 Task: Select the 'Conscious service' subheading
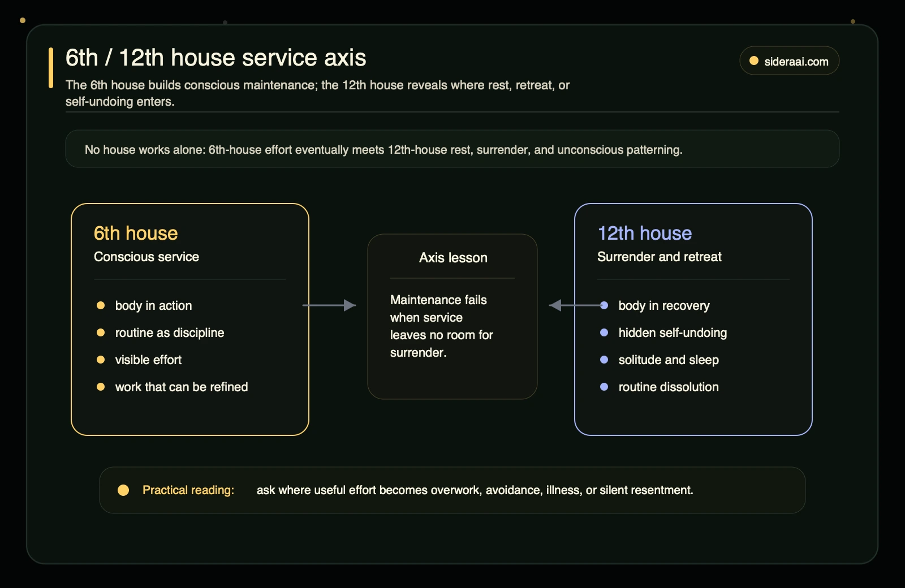146,257
